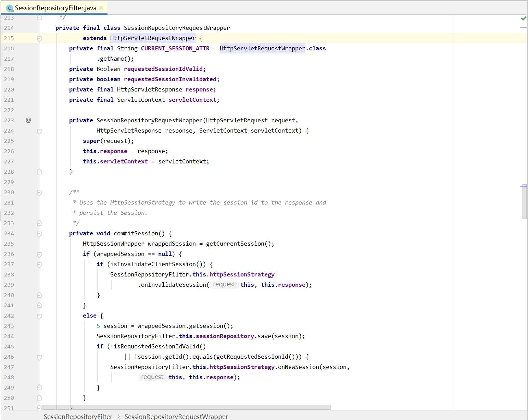The image size is (528, 420).
Task: Click the fold end marker at line 228
Action: click(39, 172)
